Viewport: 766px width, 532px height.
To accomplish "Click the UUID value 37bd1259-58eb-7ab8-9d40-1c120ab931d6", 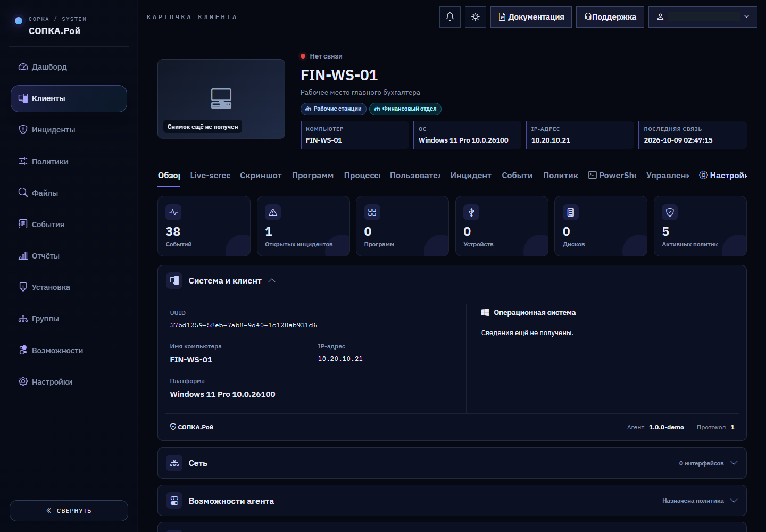I will click(244, 325).
